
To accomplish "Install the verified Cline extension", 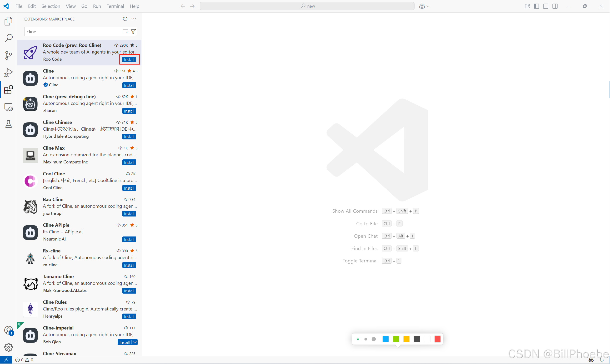I will pyautogui.click(x=129, y=85).
